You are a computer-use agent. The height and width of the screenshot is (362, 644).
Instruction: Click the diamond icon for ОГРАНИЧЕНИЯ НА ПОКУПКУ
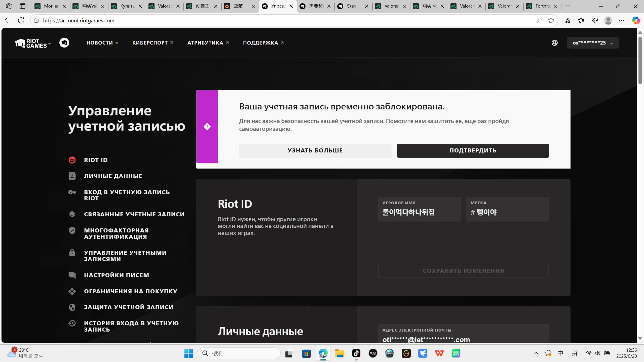(x=72, y=291)
